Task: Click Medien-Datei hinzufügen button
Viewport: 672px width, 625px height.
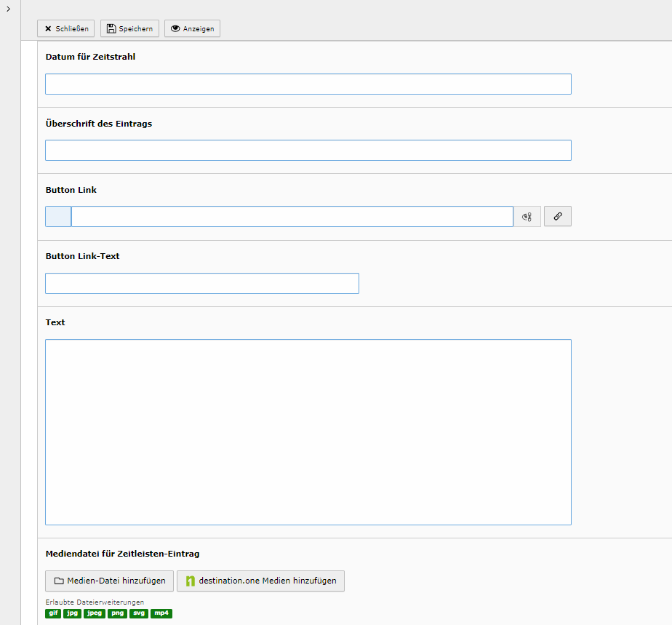Action: click(109, 581)
